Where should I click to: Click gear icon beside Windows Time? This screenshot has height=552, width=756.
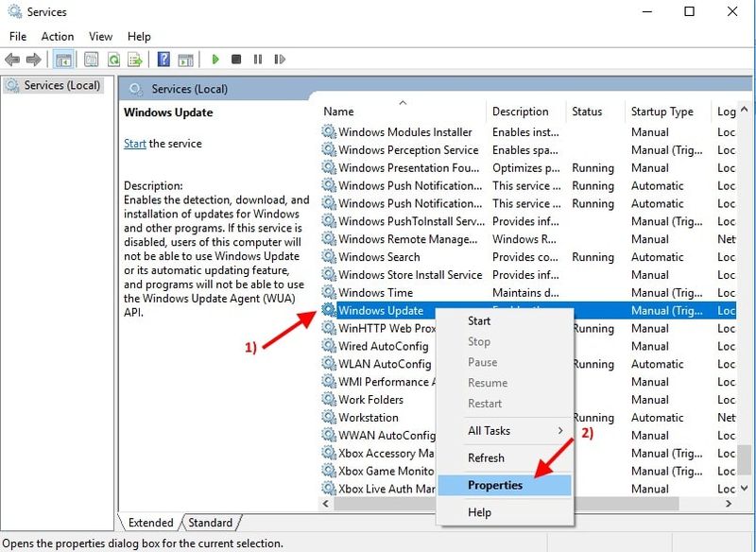[329, 292]
